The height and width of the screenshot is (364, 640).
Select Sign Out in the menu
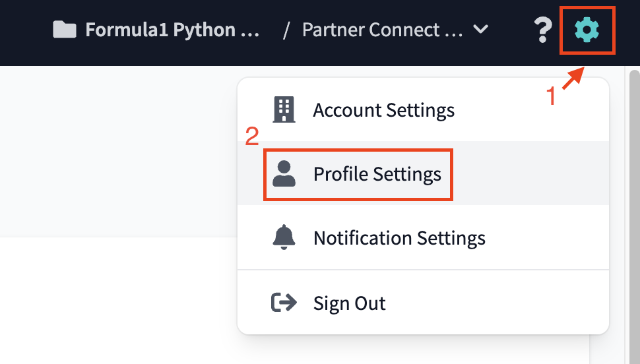pos(349,303)
